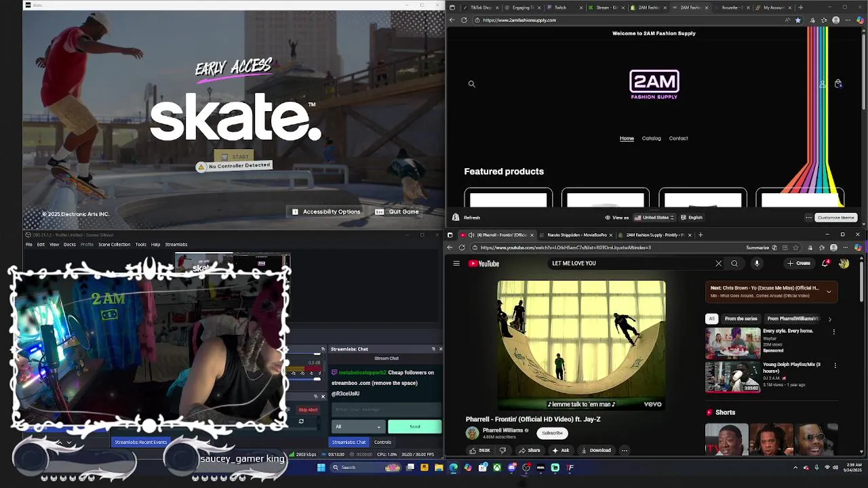Open File Explorer from taskbar
This screenshot has width=868, height=488.
[x=439, y=468]
